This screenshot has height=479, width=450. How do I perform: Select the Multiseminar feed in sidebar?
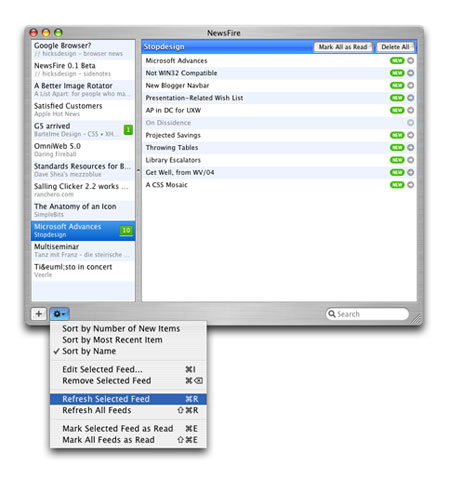point(83,251)
